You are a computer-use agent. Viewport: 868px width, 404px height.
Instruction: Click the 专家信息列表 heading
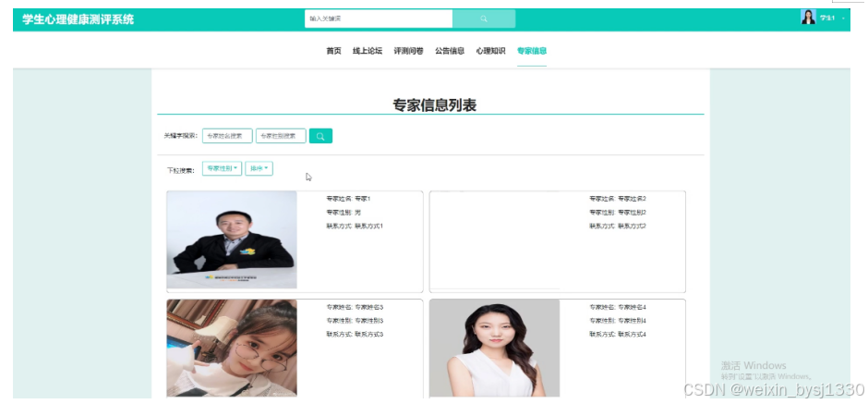coord(435,105)
